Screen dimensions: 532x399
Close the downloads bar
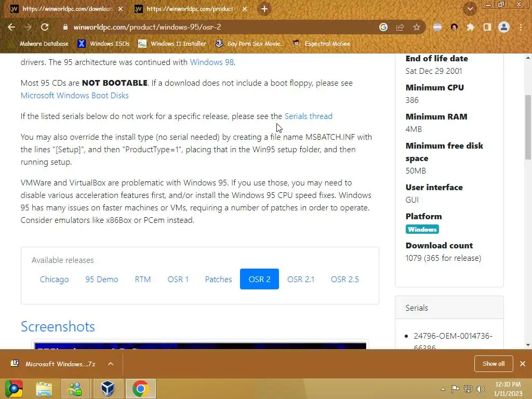tap(523, 364)
